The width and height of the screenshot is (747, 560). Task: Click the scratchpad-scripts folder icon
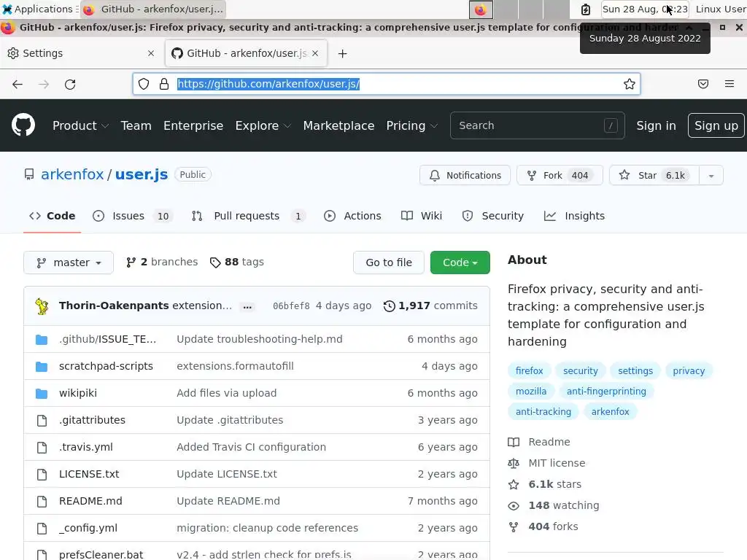42,367
